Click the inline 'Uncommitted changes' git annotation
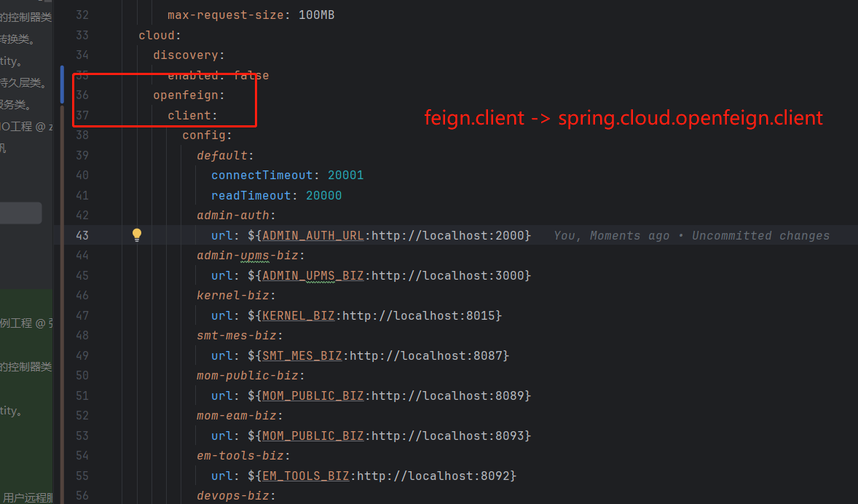The image size is (858, 504). [x=760, y=235]
